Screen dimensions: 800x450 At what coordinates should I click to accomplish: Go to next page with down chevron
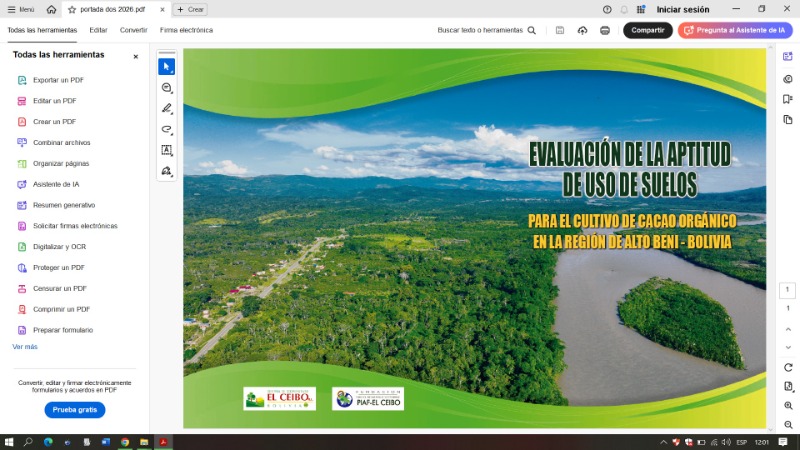click(788, 347)
